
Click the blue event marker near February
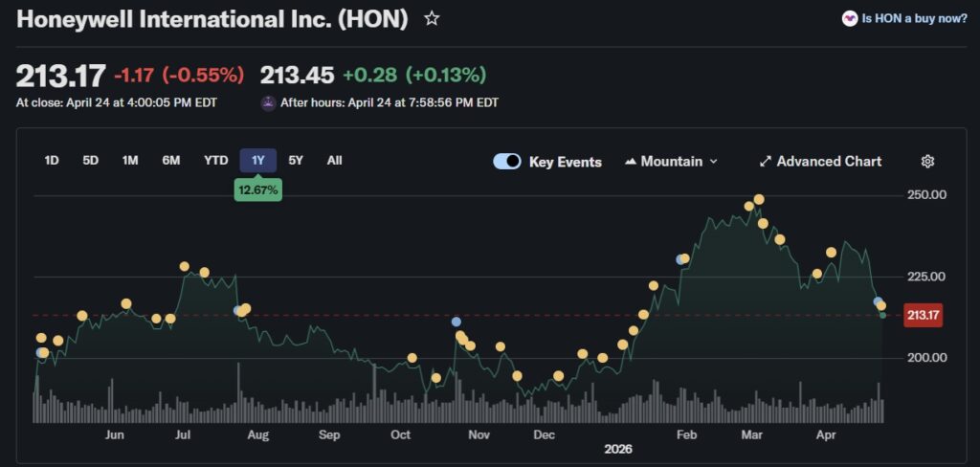[680, 259]
